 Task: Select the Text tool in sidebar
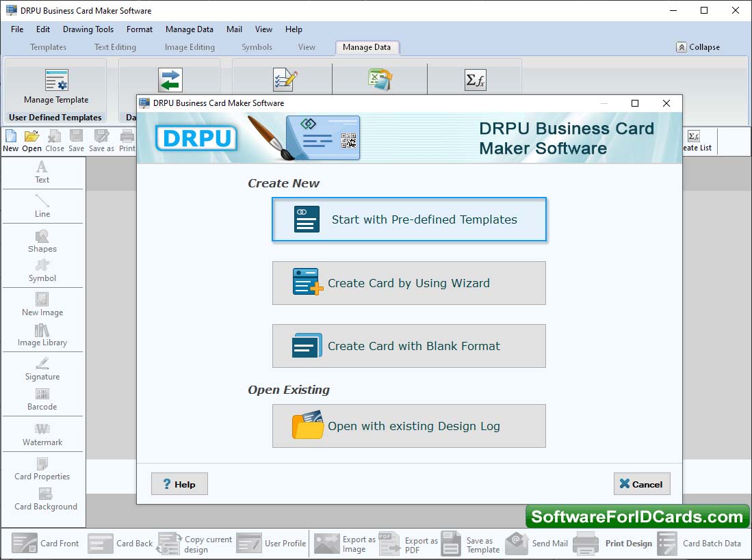coord(42,172)
